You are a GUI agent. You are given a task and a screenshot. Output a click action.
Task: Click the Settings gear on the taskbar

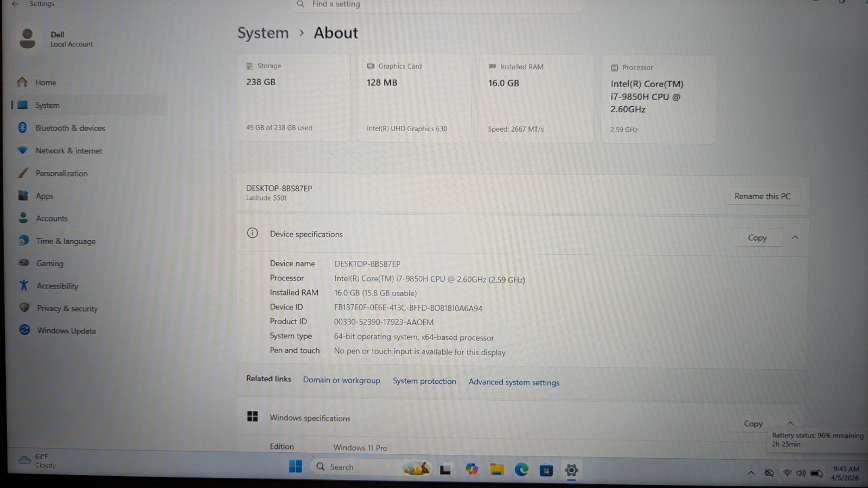(571, 470)
